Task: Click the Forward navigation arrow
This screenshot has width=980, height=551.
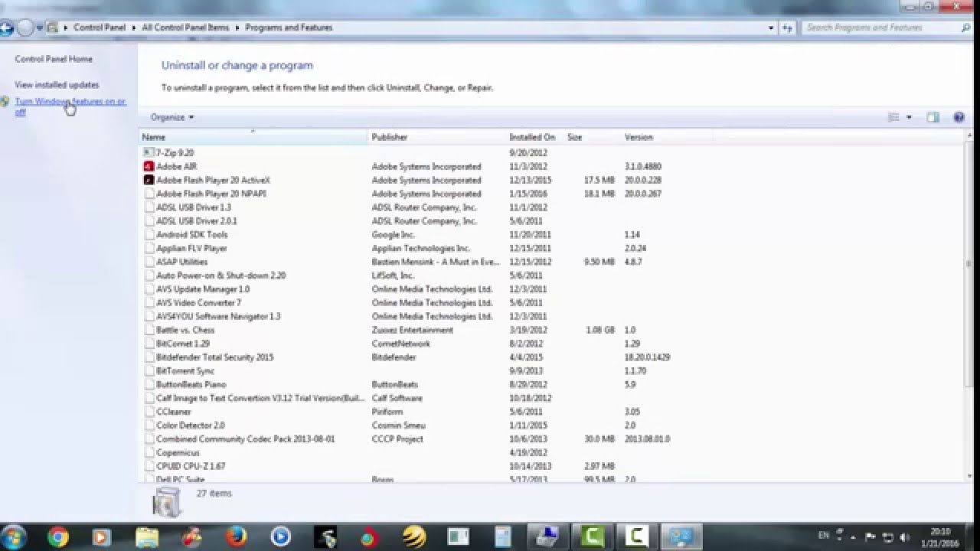Action: 24,28
